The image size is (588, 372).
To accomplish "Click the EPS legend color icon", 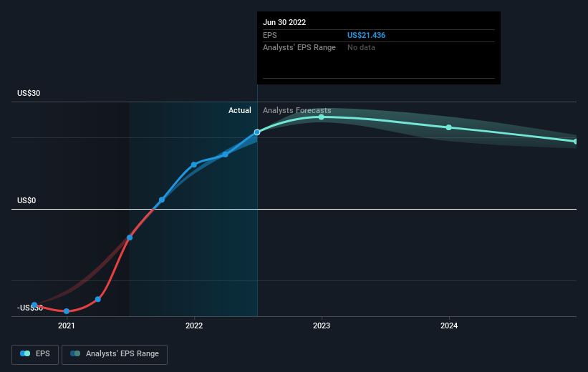I will click(25, 353).
